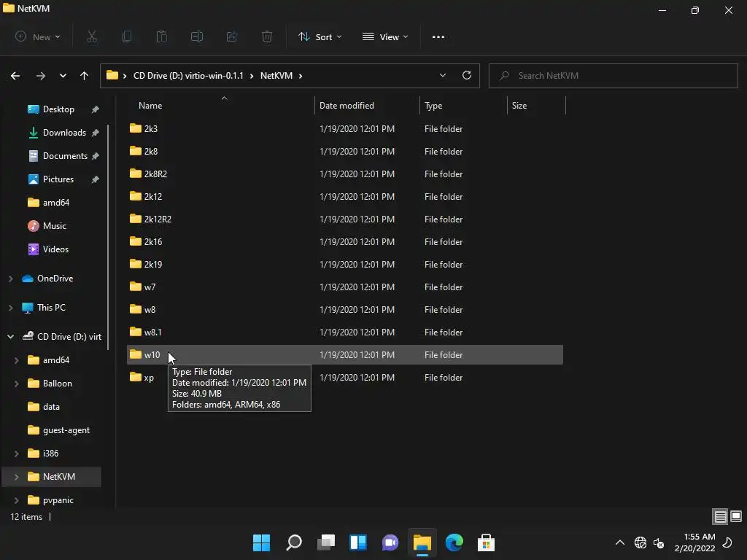Go forward with the right arrow

pos(41,76)
